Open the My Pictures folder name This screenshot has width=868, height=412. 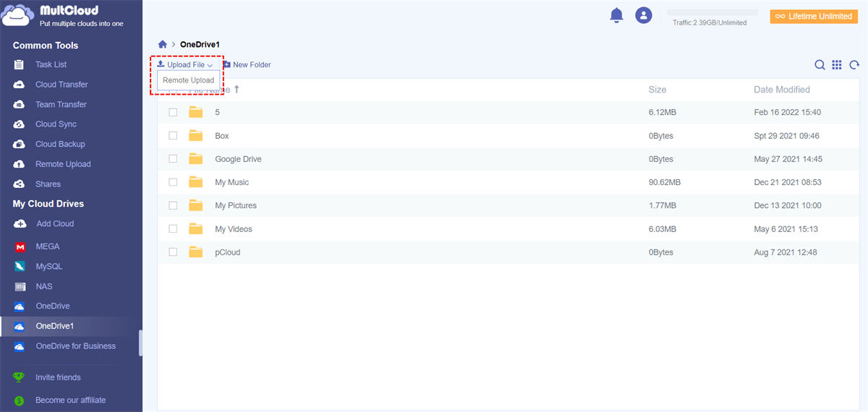(236, 205)
